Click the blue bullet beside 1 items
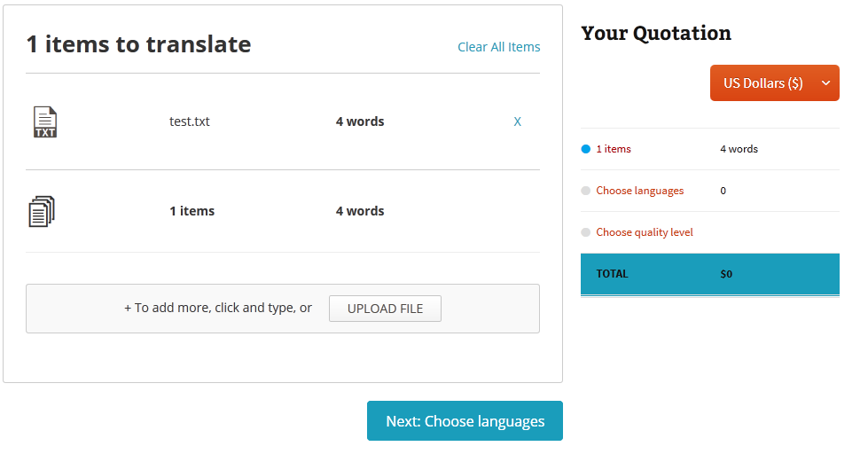The width and height of the screenshot is (868, 454). [x=585, y=149]
